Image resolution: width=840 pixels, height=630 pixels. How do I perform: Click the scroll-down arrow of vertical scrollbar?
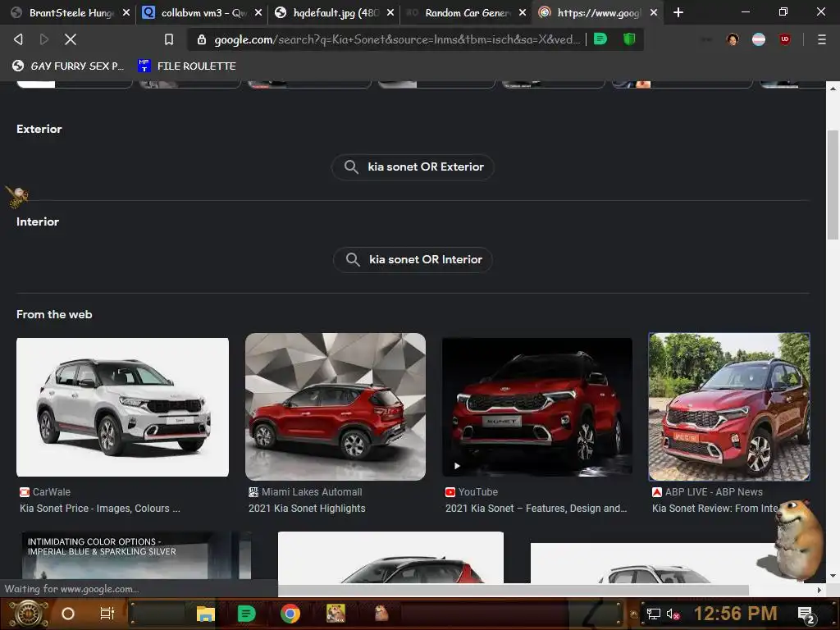(833, 577)
